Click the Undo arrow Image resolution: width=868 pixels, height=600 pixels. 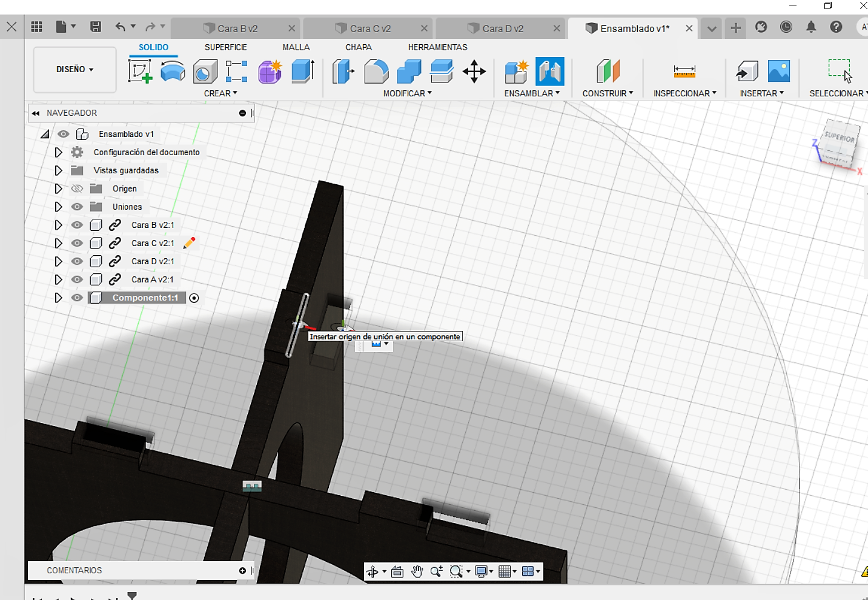[121, 27]
